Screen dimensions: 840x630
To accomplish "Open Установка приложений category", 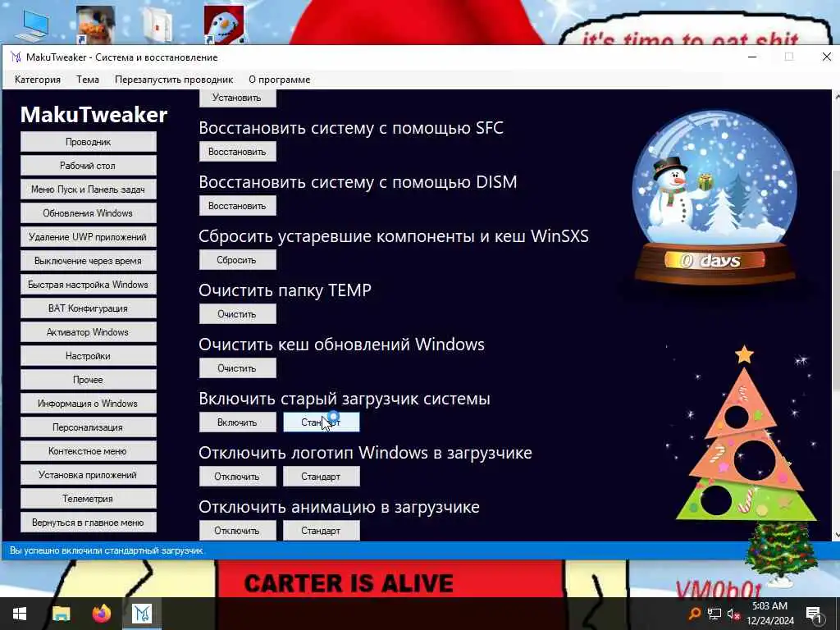I will click(89, 475).
